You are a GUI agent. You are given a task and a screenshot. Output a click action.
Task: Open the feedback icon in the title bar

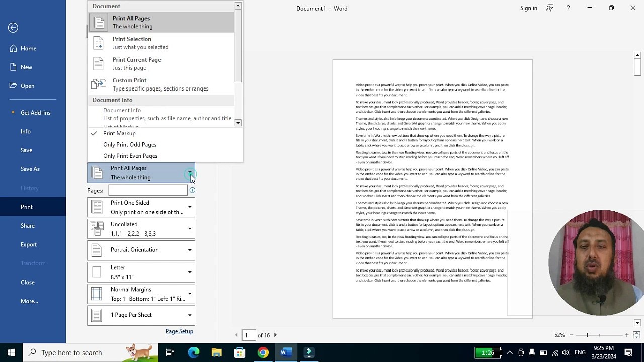(550, 8)
